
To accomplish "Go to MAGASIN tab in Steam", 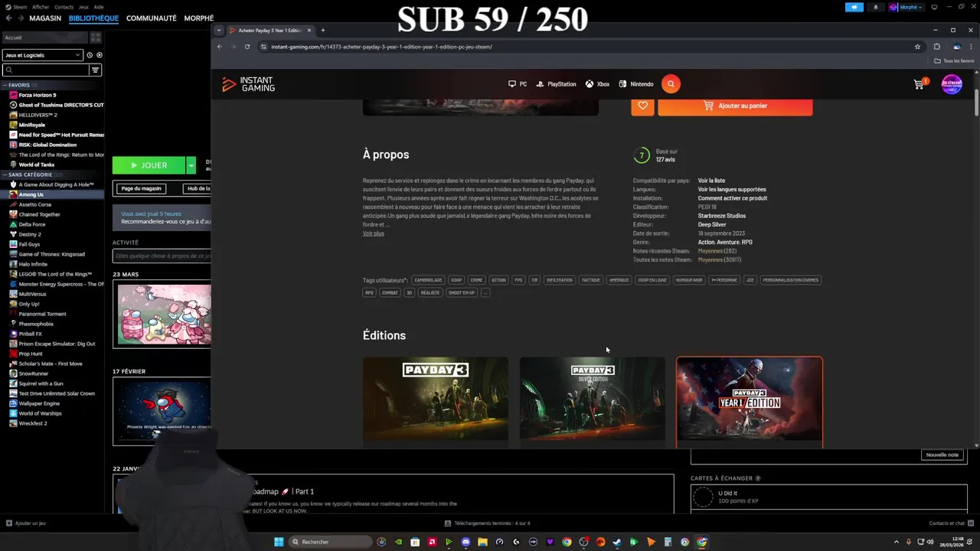I will click(45, 18).
